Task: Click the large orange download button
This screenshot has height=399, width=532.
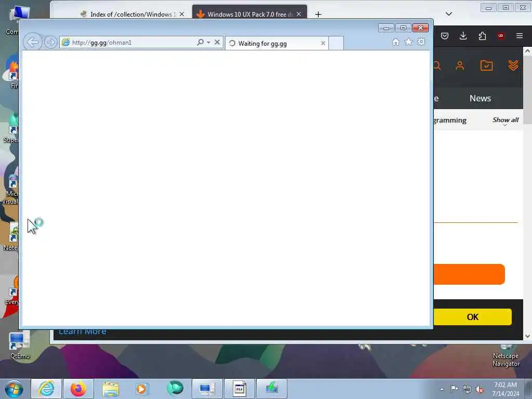Action: tap(469, 274)
